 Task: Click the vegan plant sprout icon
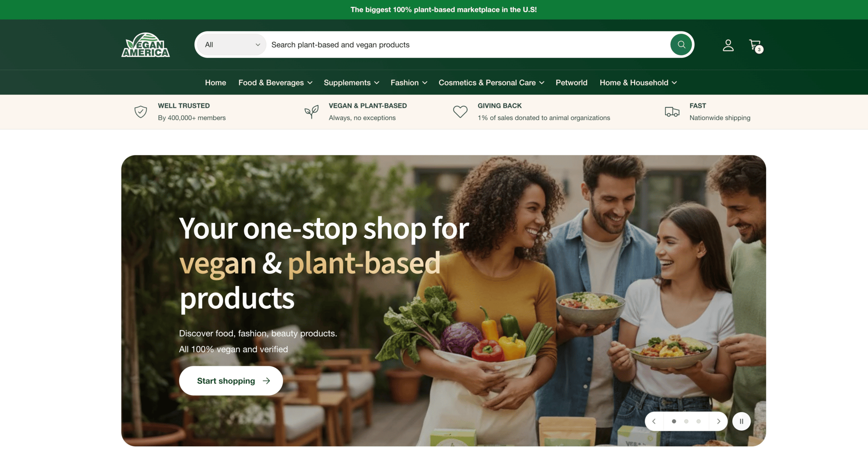pos(311,112)
